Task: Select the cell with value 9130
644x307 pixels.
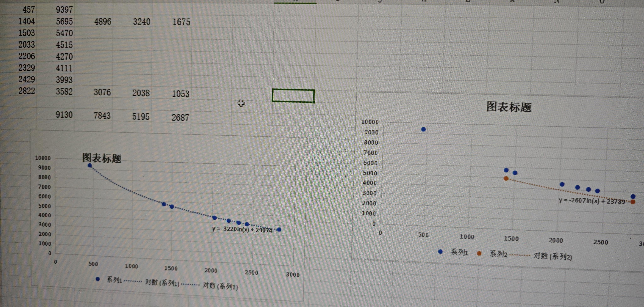Action: pos(64,115)
